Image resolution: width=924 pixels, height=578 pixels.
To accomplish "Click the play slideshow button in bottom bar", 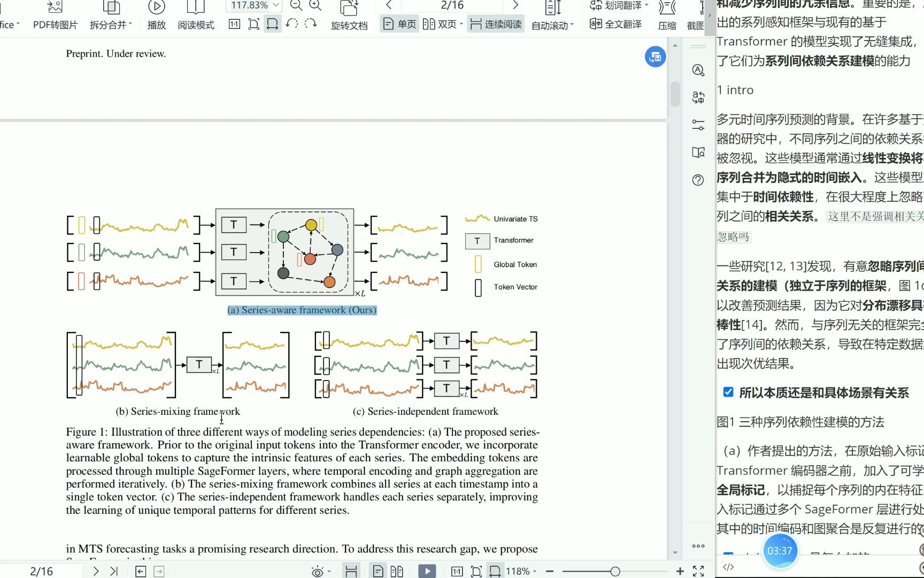I will [427, 571].
